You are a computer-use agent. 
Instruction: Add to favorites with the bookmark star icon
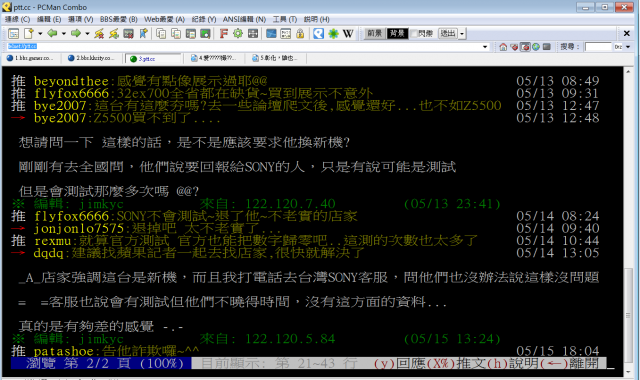[x=143, y=33]
